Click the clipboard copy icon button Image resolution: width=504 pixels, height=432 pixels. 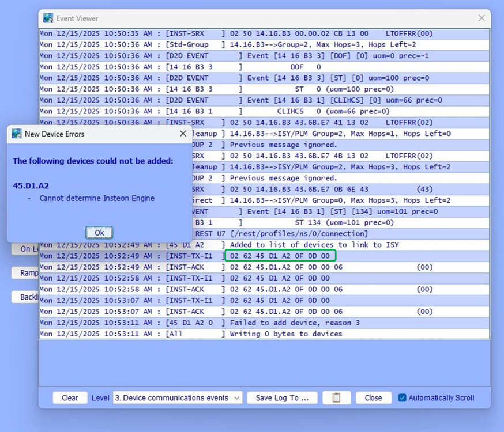click(x=337, y=397)
